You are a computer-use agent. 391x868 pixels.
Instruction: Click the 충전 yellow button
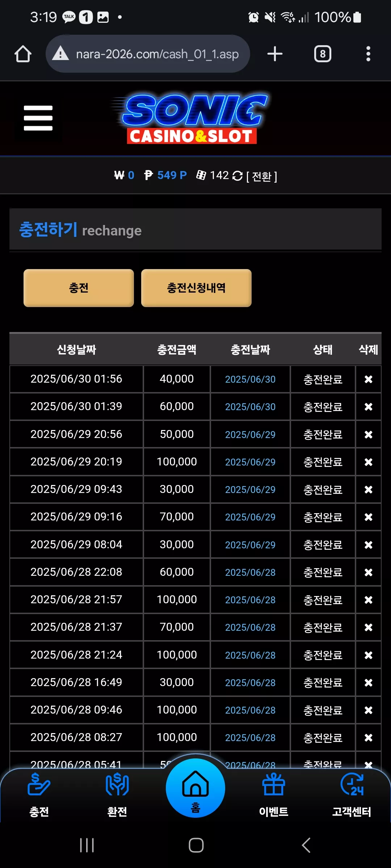click(79, 288)
